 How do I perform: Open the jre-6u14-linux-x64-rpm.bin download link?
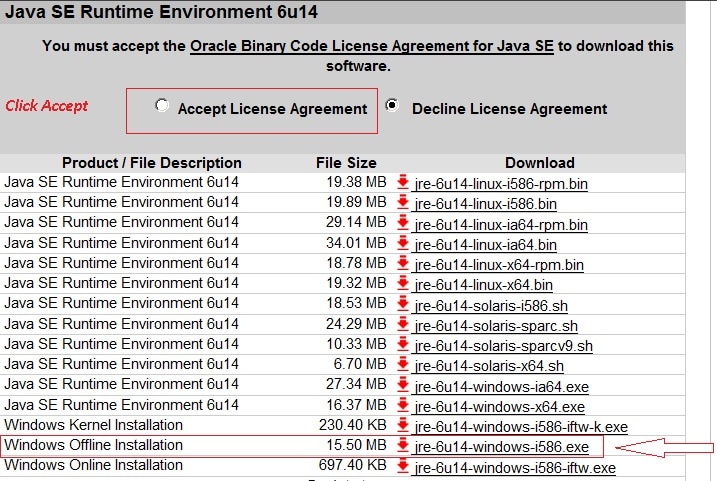coord(499,265)
